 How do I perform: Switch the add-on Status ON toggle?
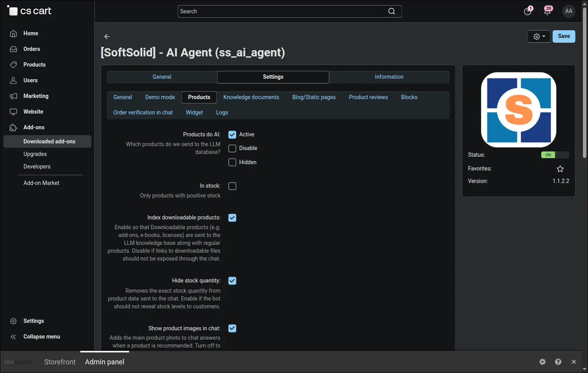(x=555, y=155)
